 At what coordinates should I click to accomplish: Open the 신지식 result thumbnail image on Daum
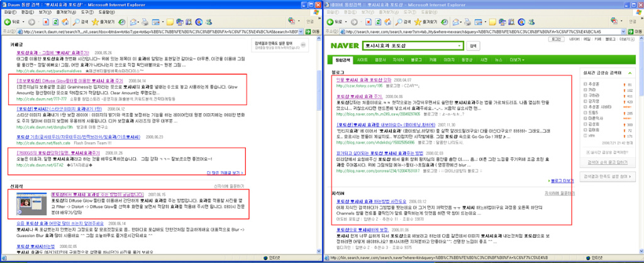point(33,204)
